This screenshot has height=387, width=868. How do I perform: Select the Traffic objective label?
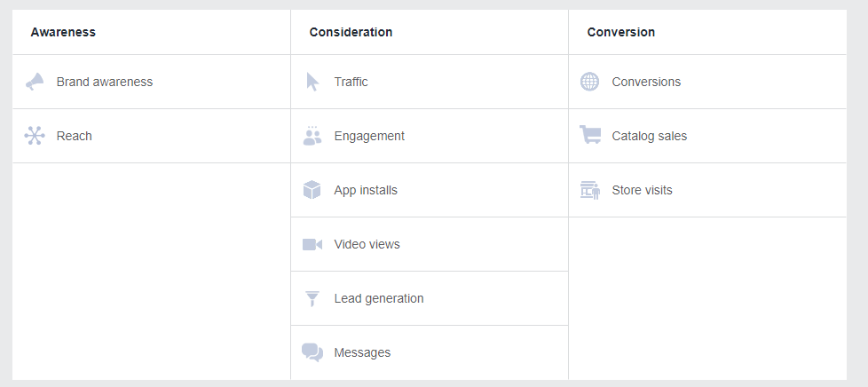coord(351,82)
